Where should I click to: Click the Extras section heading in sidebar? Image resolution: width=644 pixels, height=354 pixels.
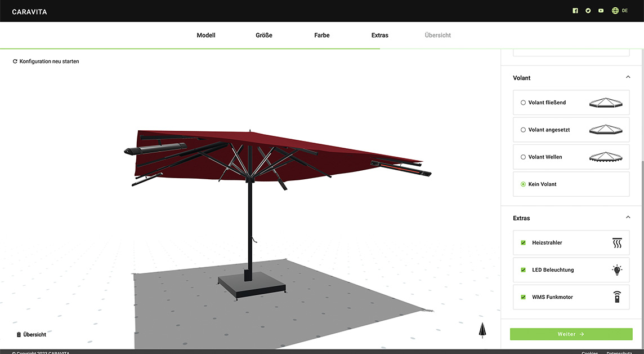click(521, 218)
